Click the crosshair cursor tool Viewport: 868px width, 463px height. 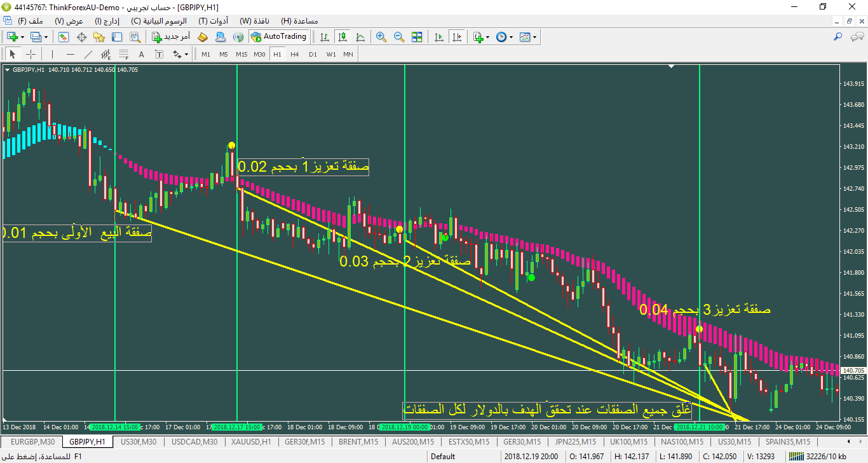coord(31,54)
